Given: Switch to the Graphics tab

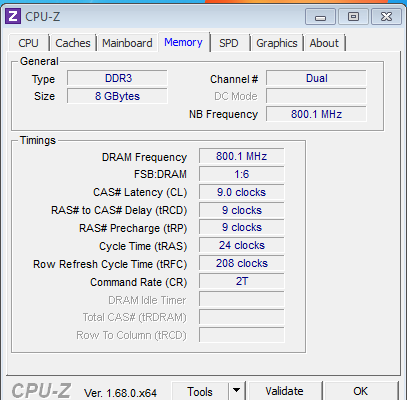Looking at the screenshot, I should click(277, 43).
